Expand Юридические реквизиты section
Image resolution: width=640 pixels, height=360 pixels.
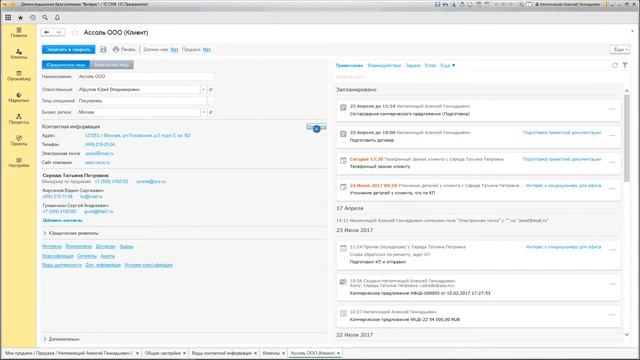coord(71,233)
